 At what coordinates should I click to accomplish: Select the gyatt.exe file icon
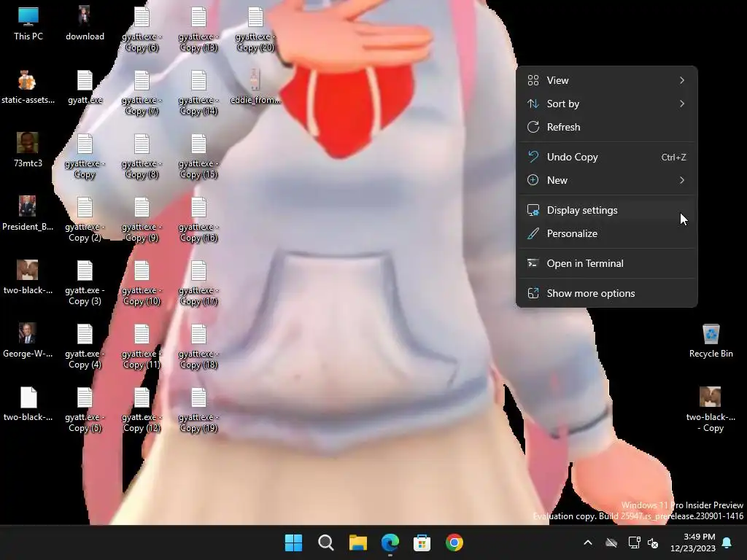(85, 87)
